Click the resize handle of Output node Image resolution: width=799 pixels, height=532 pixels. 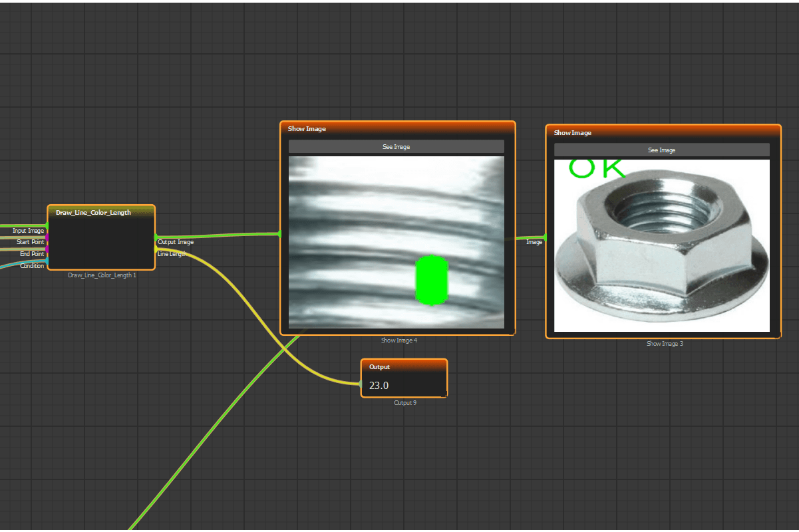[x=444, y=394]
